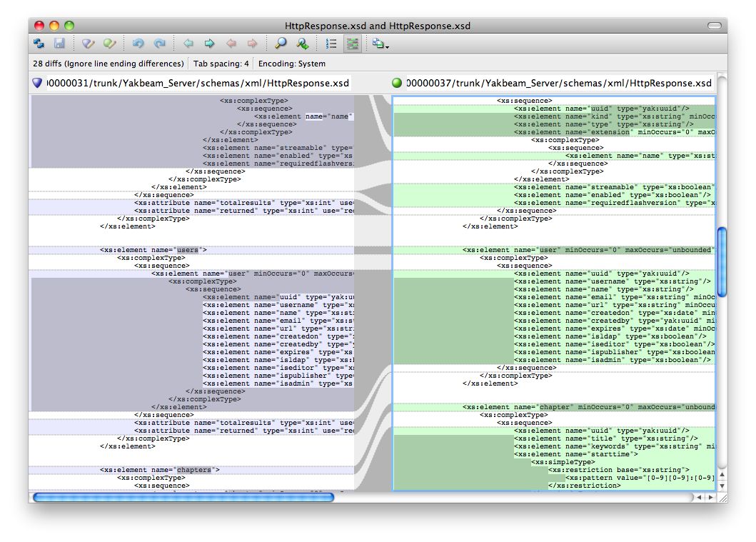Click right pane line name="isldap"

[610, 336]
